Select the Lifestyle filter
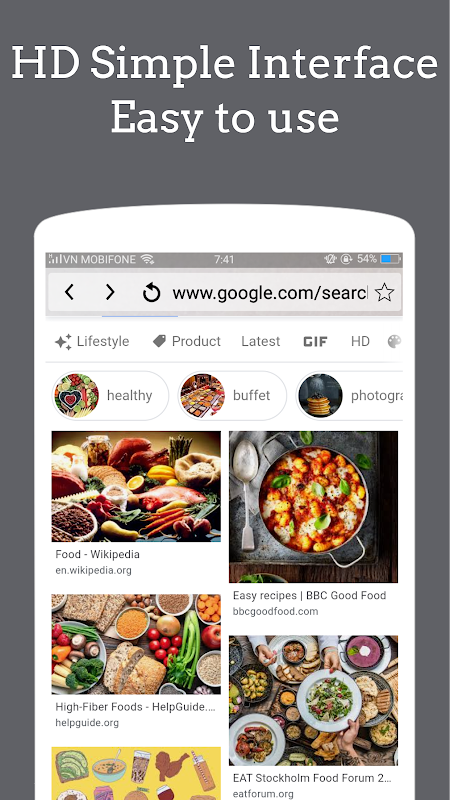 (x=92, y=341)
